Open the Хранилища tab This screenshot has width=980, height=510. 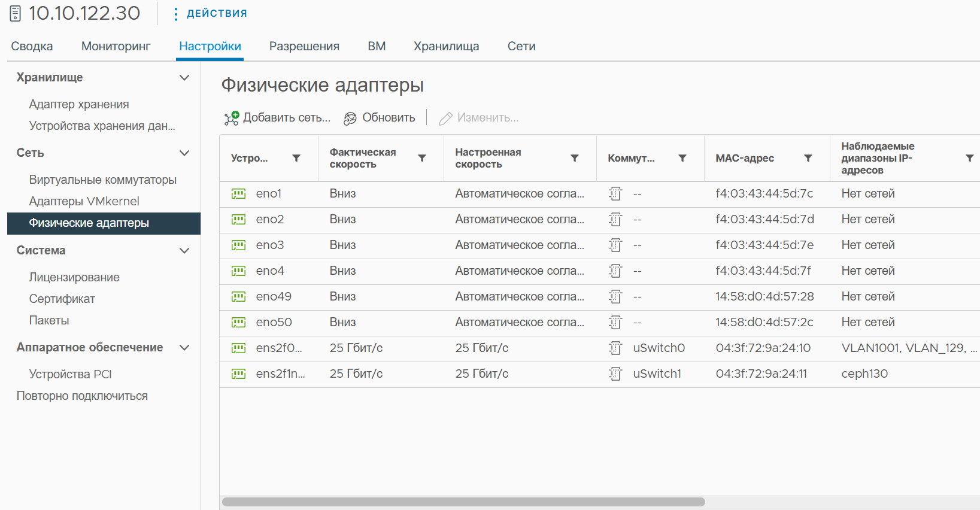point(447,46)
